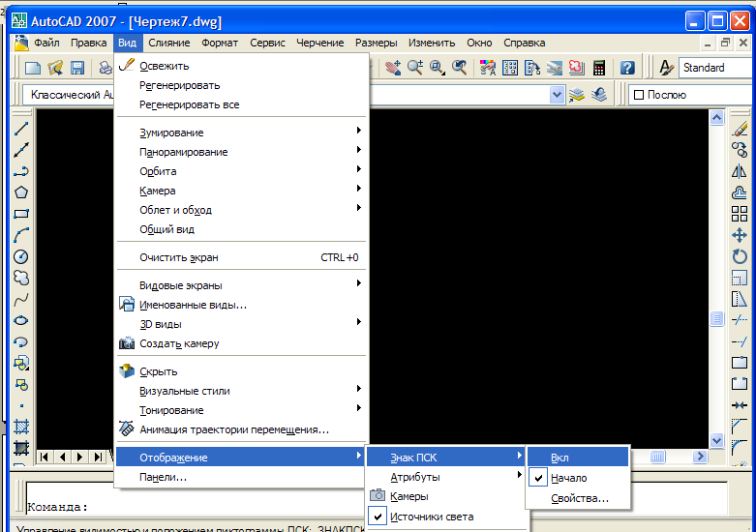
Task: Click the Text Style icon
Action: coord(666,68)
